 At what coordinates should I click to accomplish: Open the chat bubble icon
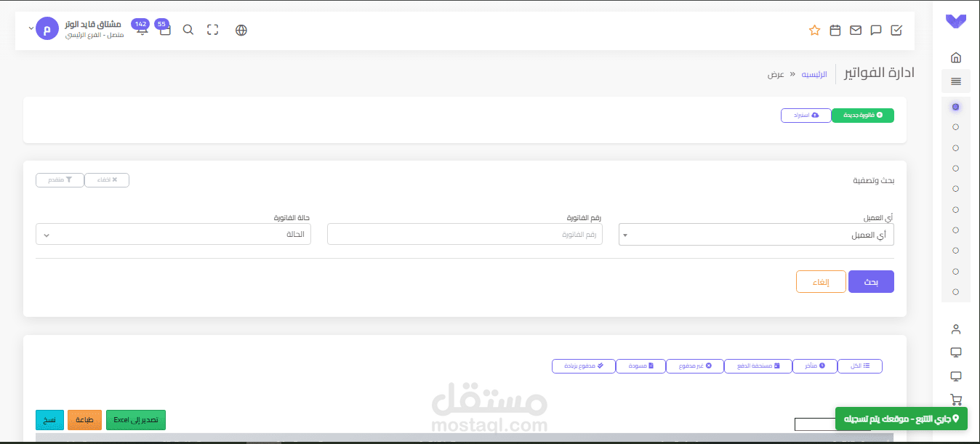click(x=876, y=30)
